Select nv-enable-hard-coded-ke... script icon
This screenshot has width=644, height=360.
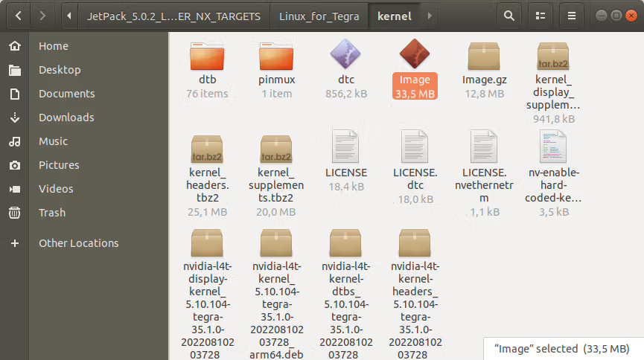pyautogui.click(x=553, y=147)
